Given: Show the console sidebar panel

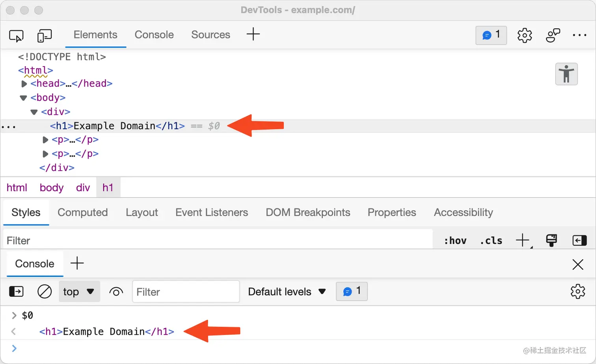Looking at the screenshot, I should pyautogui.click(x=16, y=292).
